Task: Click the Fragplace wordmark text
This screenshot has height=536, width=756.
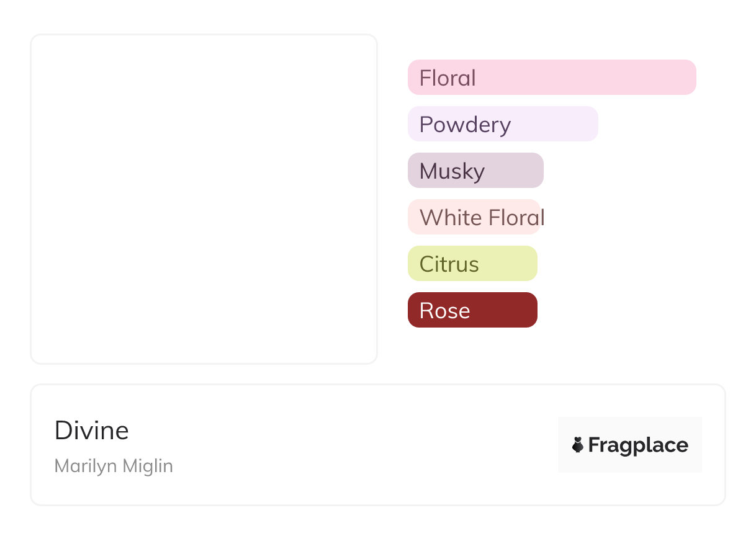Action: coord(638,445)
